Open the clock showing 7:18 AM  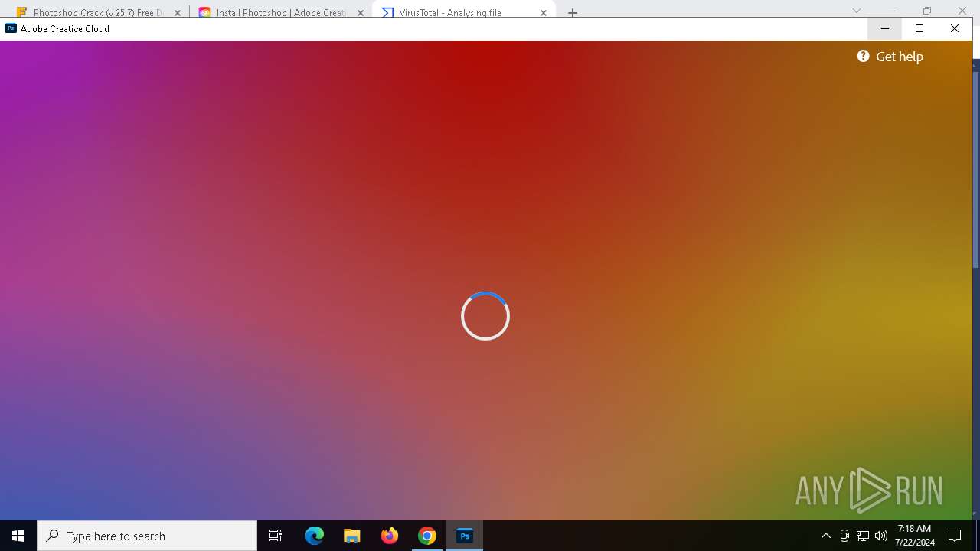click(x=914, y=536)
